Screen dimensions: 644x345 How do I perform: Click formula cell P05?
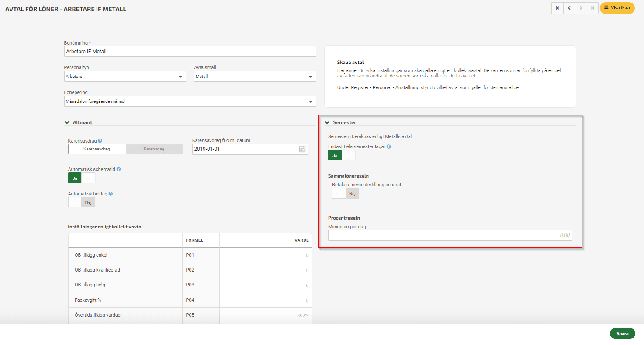201,315
